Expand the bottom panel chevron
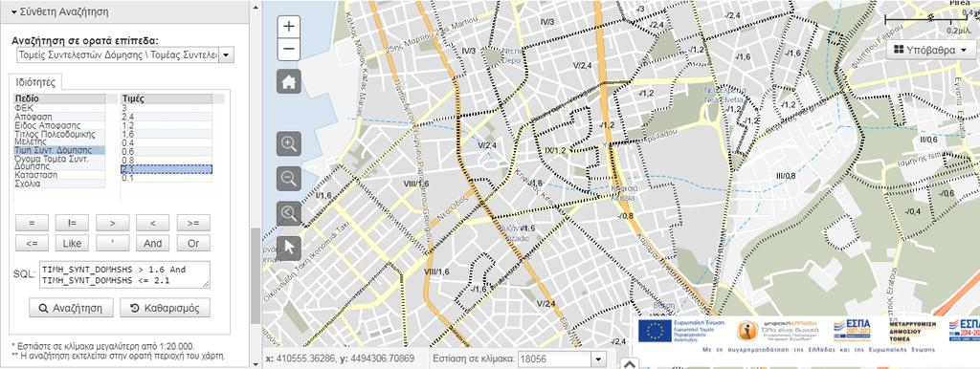This screenshot has height=369, width=980. [630, 364]
